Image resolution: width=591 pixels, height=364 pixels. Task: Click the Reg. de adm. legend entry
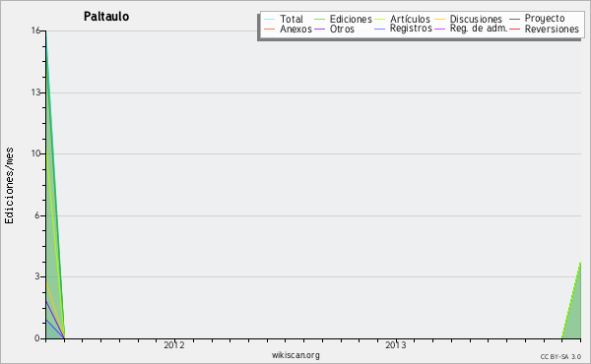coord(471,29)
